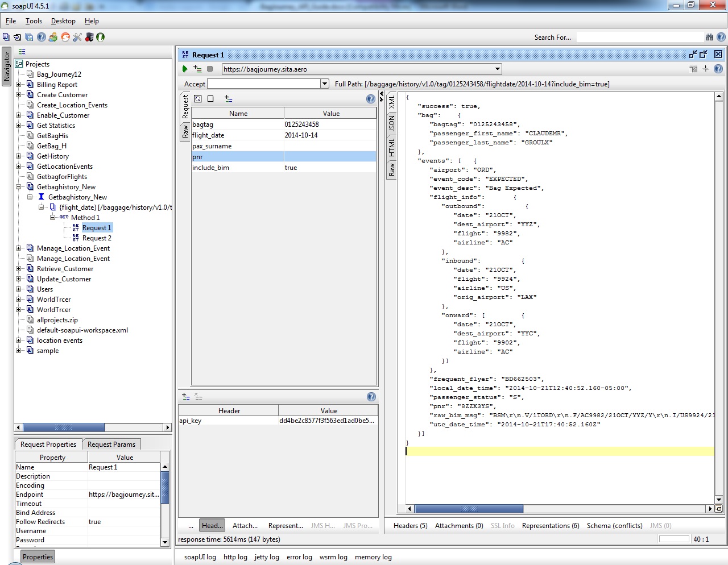Click the plus icon right of the endpoint bar
Viewport: 728px width, 565px height.
[706, 69]
